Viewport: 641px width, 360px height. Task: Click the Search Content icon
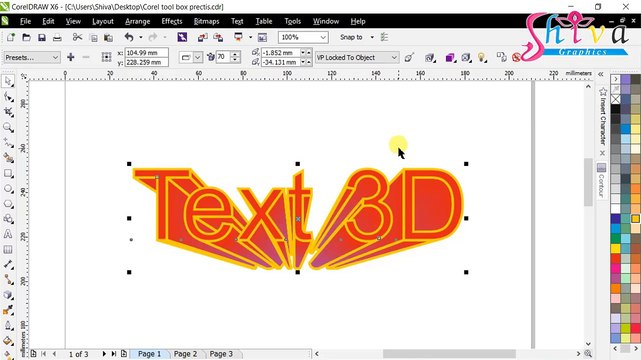(182, 38)
